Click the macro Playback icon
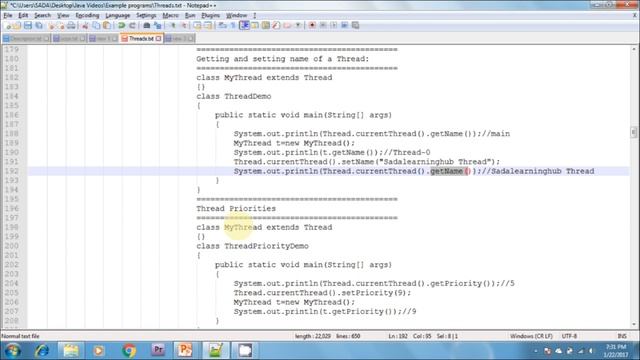This screenshot has height=360, width=640. tap(334, 25)
